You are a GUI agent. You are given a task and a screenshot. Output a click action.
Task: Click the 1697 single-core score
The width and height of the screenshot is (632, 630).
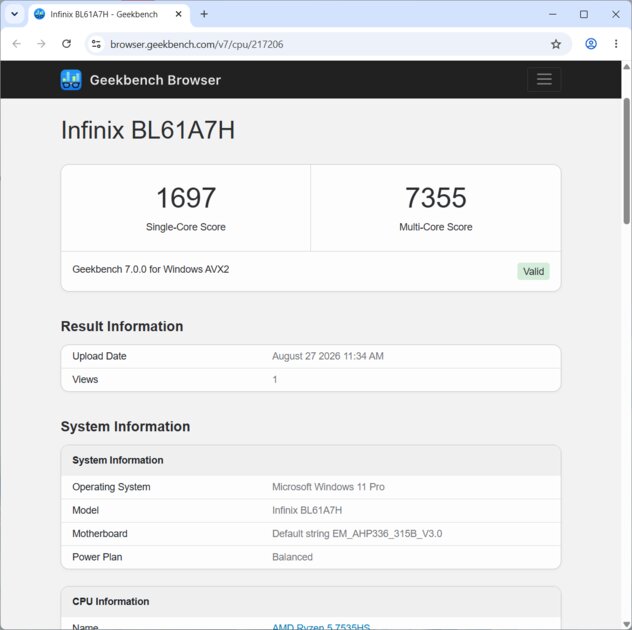point(186,198)
